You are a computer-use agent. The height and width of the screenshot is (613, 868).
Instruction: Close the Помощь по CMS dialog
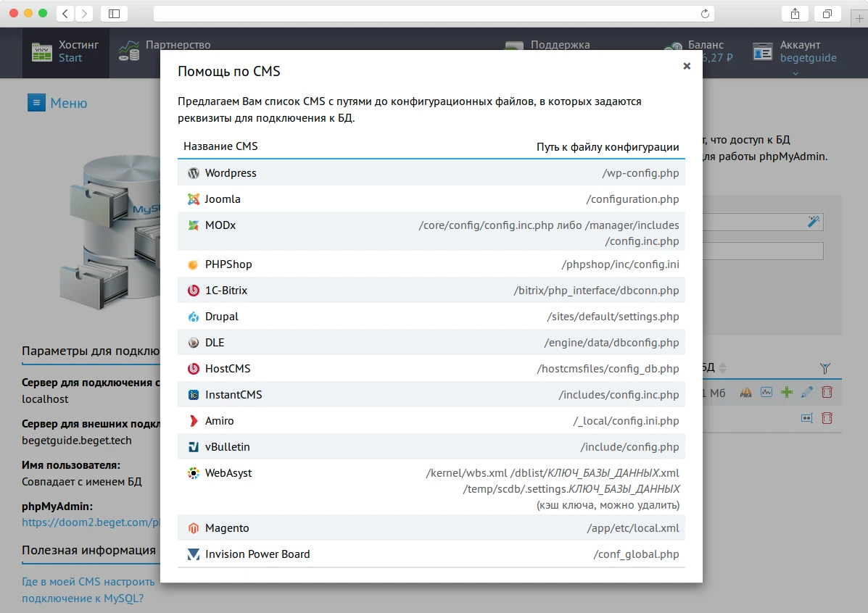click(x=686, y=65)
